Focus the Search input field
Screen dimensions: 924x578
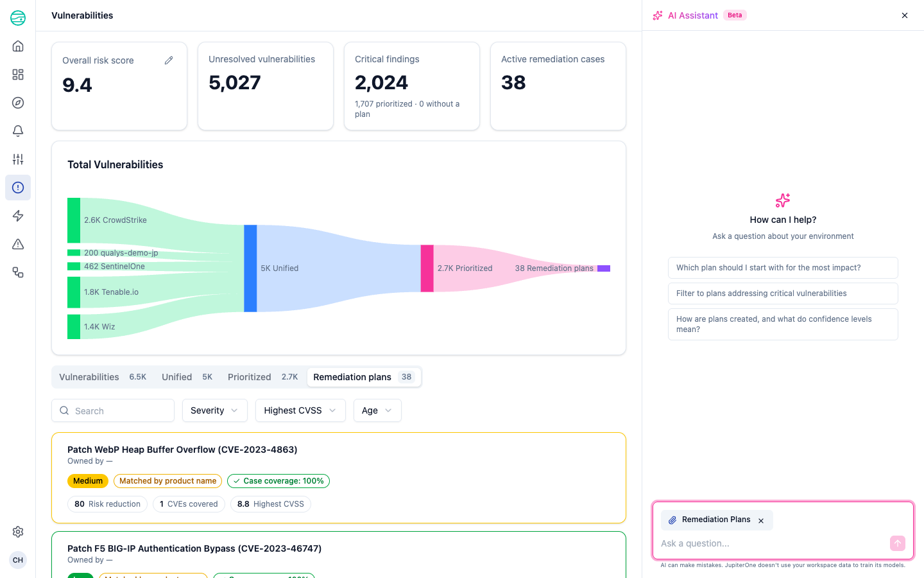113,410
